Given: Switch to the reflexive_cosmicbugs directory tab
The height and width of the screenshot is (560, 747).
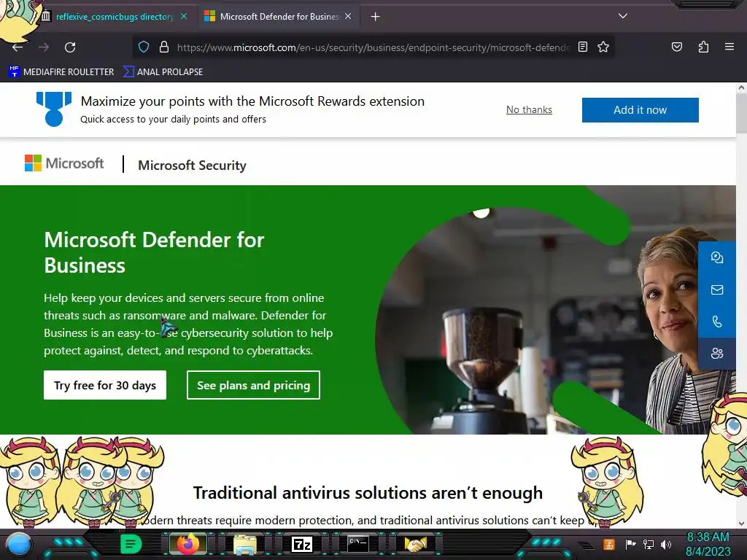Looking at the screenshot, I should [115, 17].
